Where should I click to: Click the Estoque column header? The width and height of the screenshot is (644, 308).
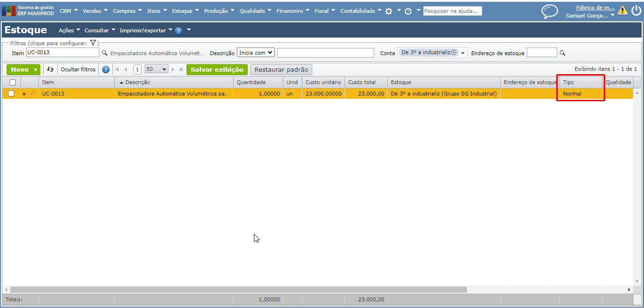[444, 82]
